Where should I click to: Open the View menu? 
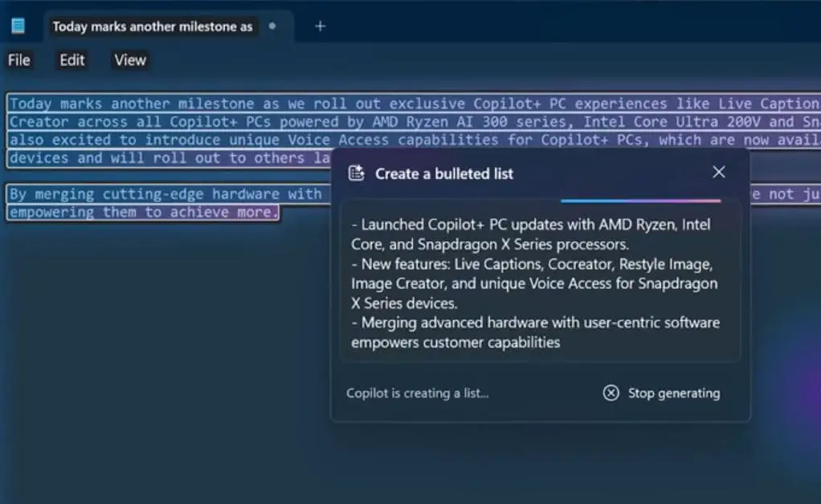(x=130, y=60)
